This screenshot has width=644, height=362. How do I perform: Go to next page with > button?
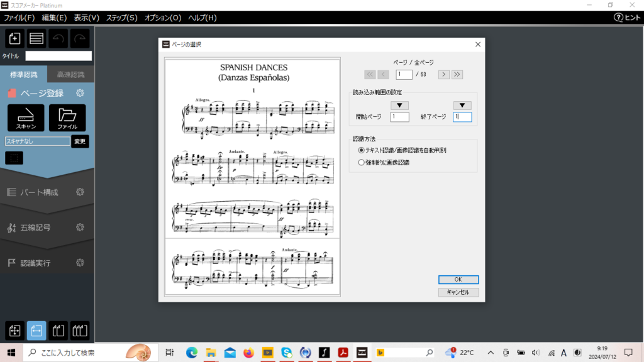pyautogui.click(x=443, y=75)
